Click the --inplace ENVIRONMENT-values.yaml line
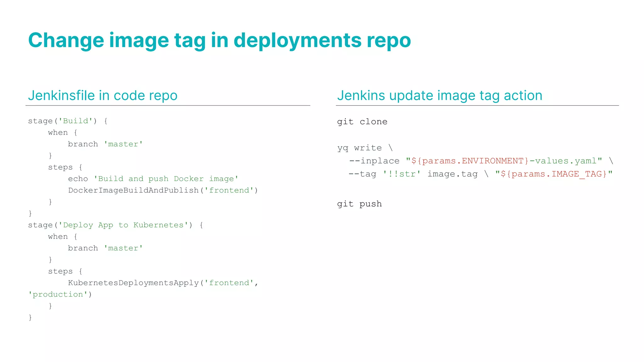Image resolution: width=644 pixels, height=362 pixels. pyautogui.click(x=481, y=161)
